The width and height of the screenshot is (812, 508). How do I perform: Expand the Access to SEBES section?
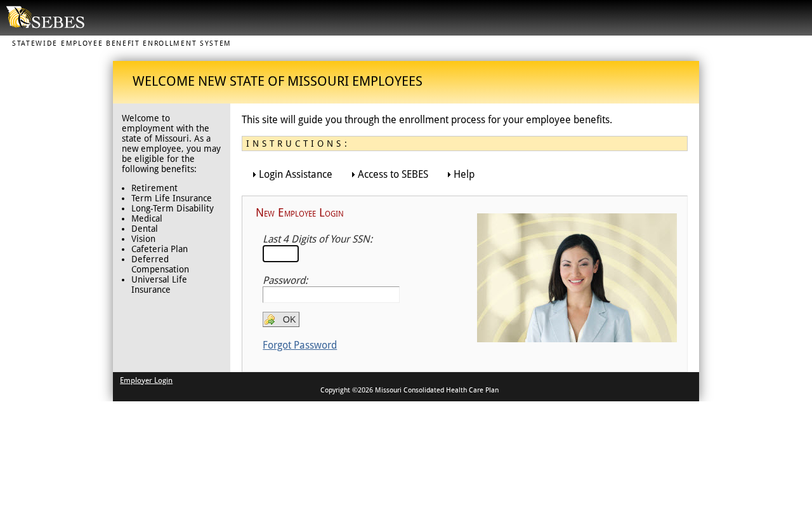tap(392, 175)
